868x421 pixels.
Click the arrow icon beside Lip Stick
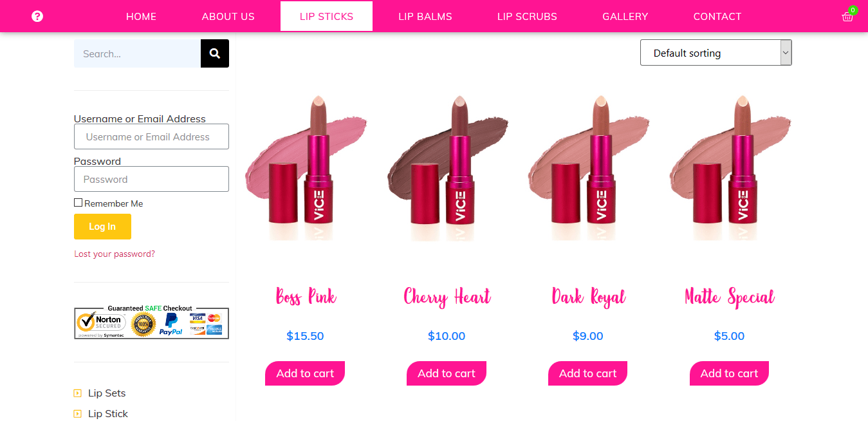tap(78, 414)
